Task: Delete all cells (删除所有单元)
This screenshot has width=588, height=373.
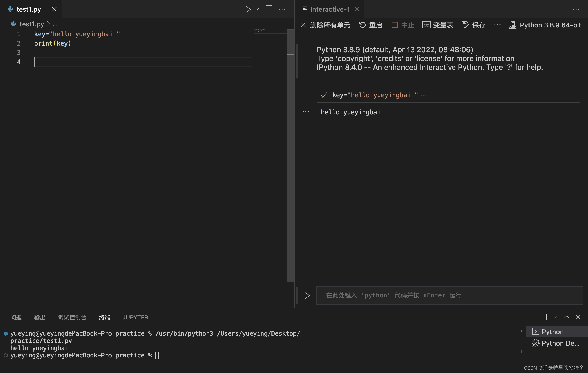Action: click(326, 25)
